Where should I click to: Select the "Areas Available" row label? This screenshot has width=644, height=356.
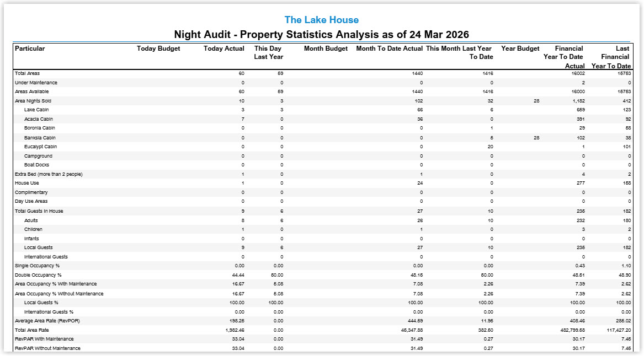pyautogui.click(x=31, y=91)
